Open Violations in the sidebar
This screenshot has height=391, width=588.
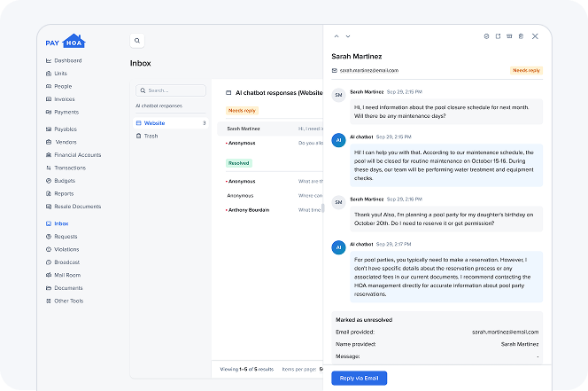(66, 249)
